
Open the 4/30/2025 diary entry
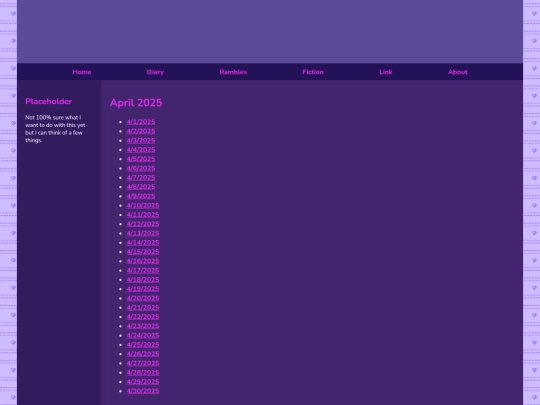(143, 392)
